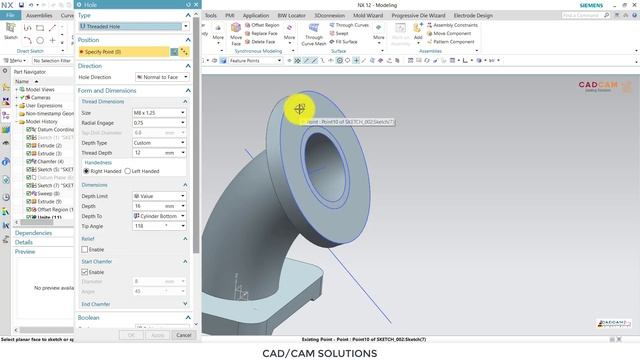Click Through Curves surface tool
The width and height of the screenshot is (640, 360).
click(349, 25)
